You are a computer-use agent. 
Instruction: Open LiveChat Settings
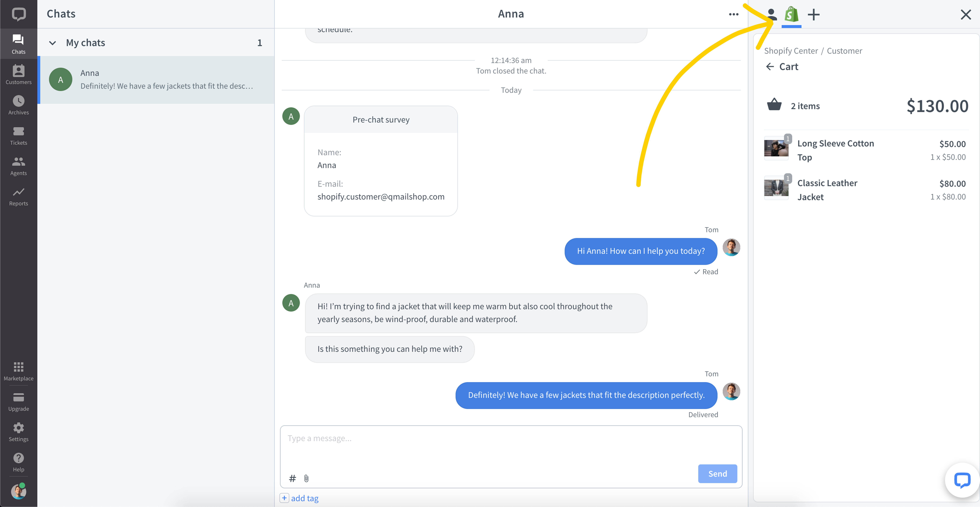coord(18,431)
